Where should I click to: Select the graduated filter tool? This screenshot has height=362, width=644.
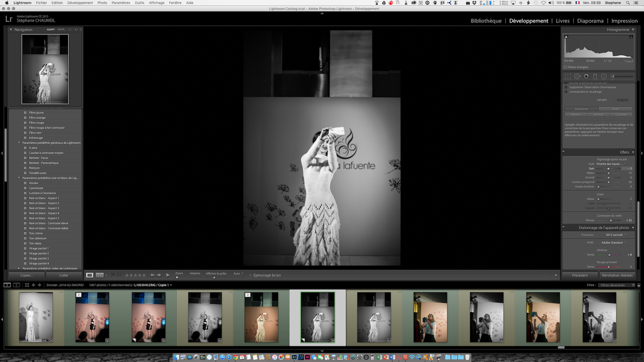click(595, 76)
